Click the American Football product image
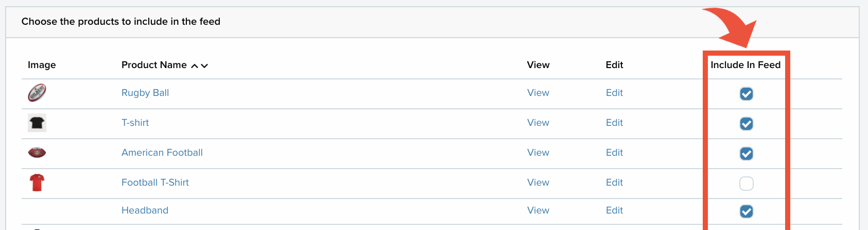The height and width of the screenshot is (230, 868). tap(37, 153)
